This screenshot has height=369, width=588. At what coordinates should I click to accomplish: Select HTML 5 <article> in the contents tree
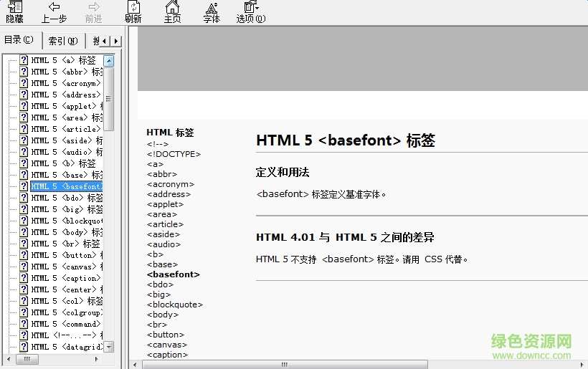66,129
